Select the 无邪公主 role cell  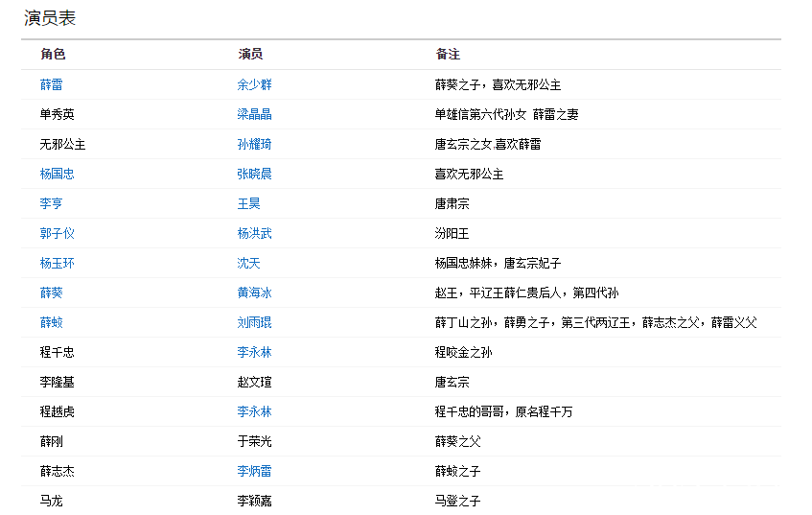(x=62, y=144)
